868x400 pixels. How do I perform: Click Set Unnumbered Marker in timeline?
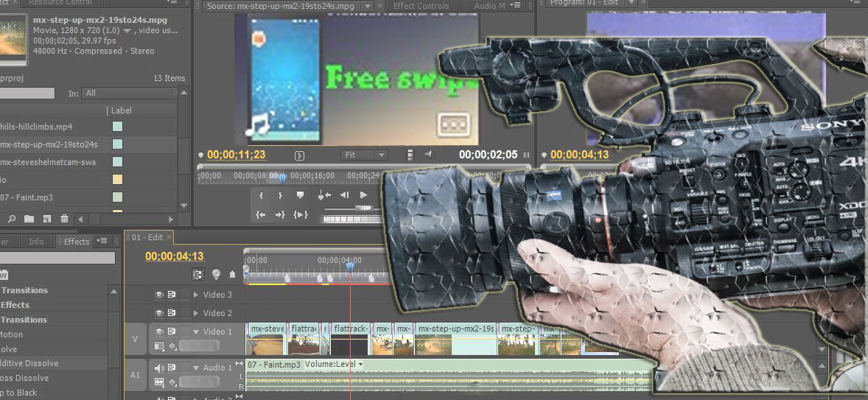[232, 274]
